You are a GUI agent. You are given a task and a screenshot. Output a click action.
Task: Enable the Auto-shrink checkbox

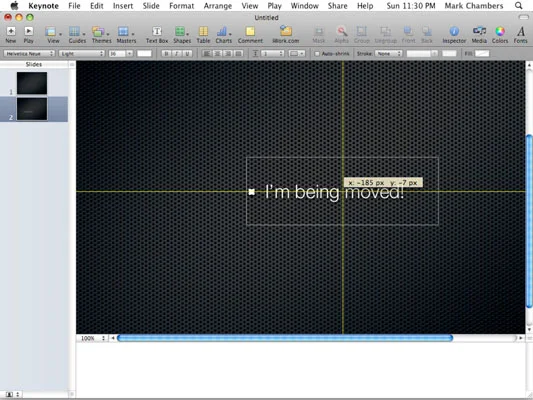pos(317,54)
